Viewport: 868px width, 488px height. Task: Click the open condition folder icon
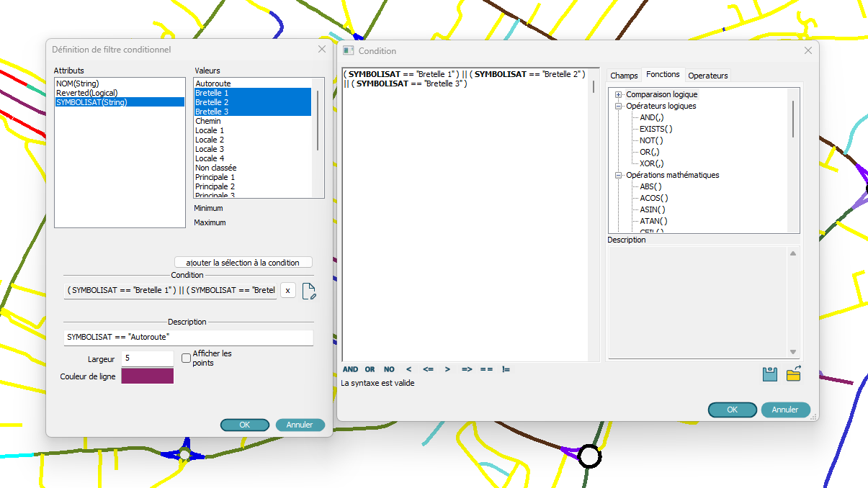[793, 374]
